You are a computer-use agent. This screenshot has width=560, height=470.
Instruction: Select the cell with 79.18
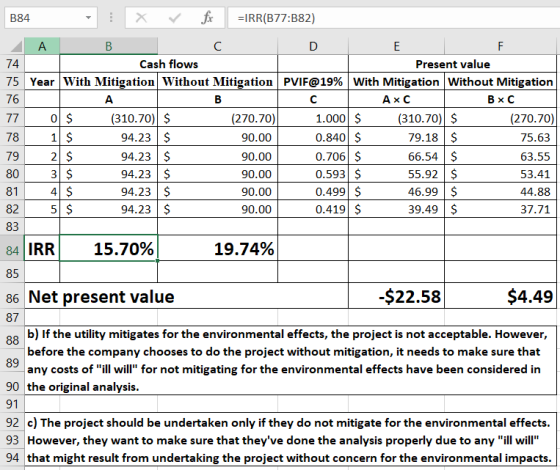tap(396, 137)
